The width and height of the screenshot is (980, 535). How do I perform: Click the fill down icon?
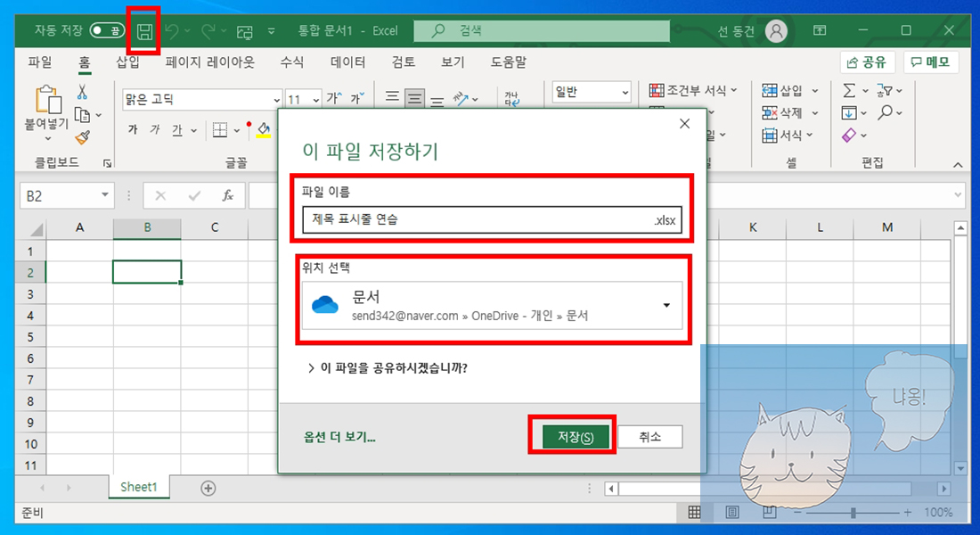click(x=849, y=112)
